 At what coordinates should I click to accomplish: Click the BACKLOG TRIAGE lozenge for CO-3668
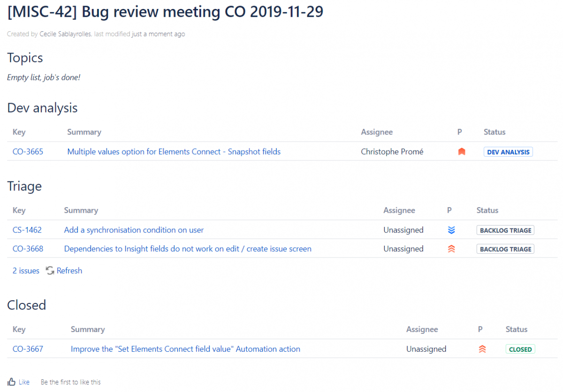point(505,249)
